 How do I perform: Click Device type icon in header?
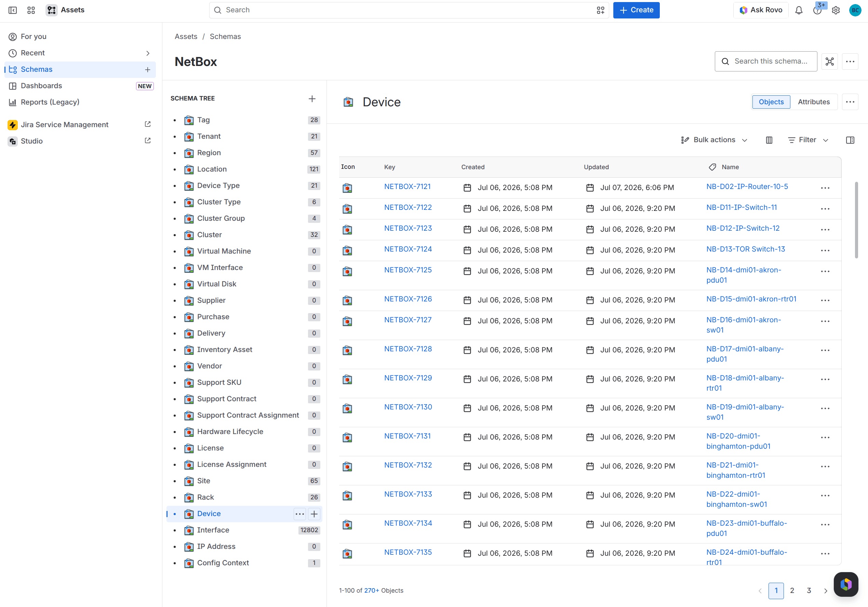click(x=348, y=102)
